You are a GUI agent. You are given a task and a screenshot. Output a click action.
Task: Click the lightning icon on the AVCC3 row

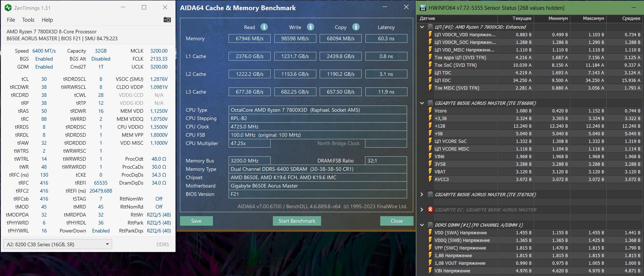coord(430,179)
